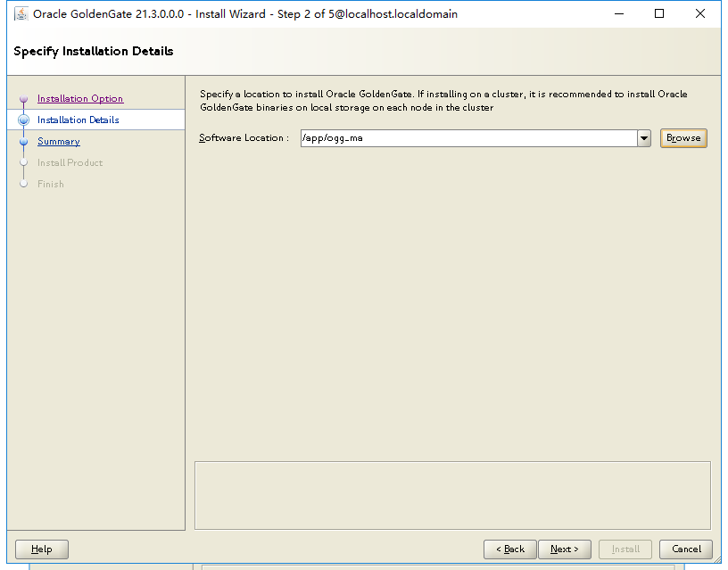The image size is (728, 570).
Task: Click the Installation Option step bullet icon
Action: point(24,98)
